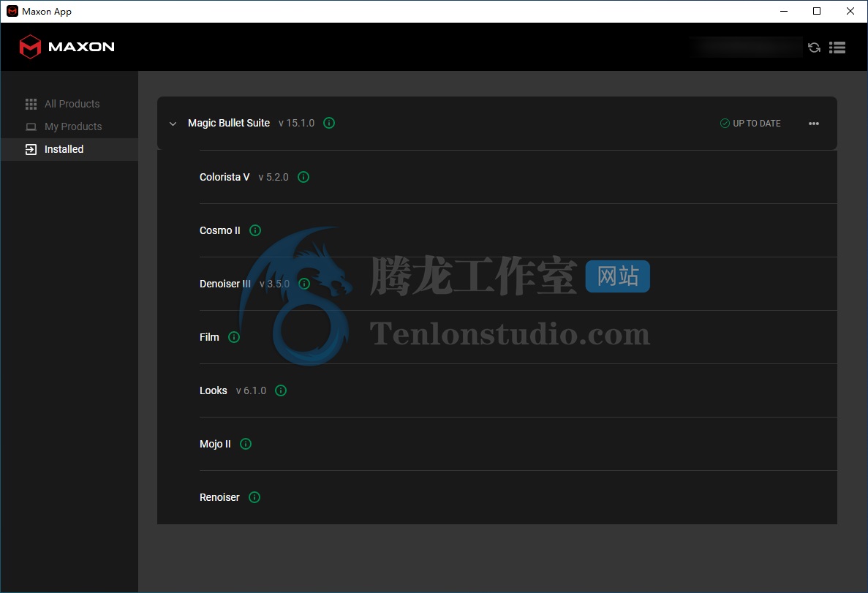Click the v 5.2.0 version text
This screenshot has width=868, height=593.
[273, 177]
